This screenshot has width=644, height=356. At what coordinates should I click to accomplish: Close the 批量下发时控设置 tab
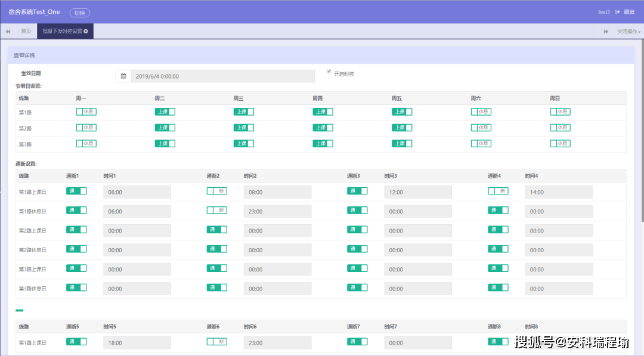(x=86, y=31)
